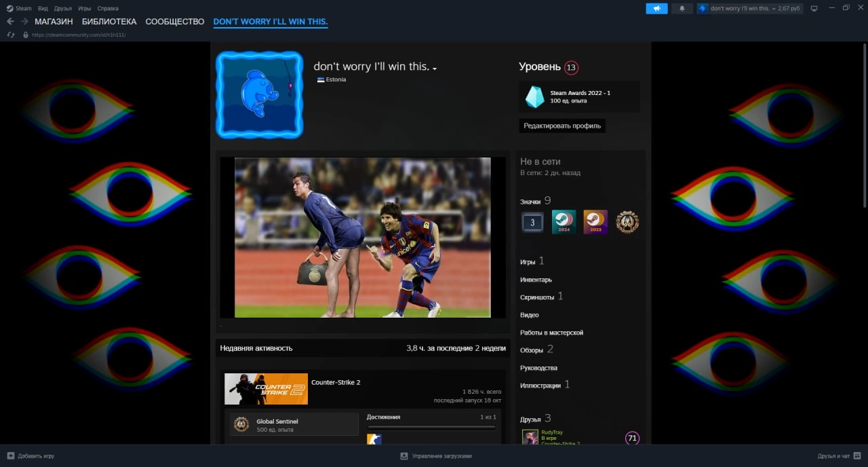
Task: Open the Друзья friends list link in sidebar
Action: 530,419
